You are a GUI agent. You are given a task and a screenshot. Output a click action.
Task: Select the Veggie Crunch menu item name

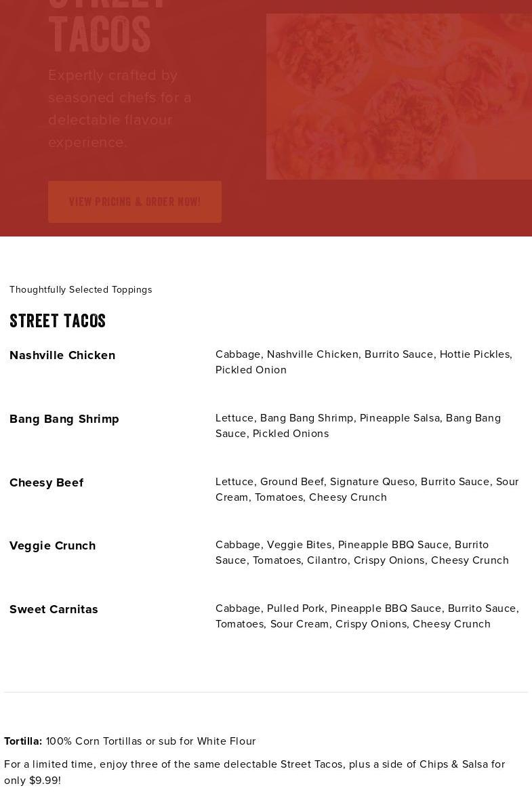point(52,545)
